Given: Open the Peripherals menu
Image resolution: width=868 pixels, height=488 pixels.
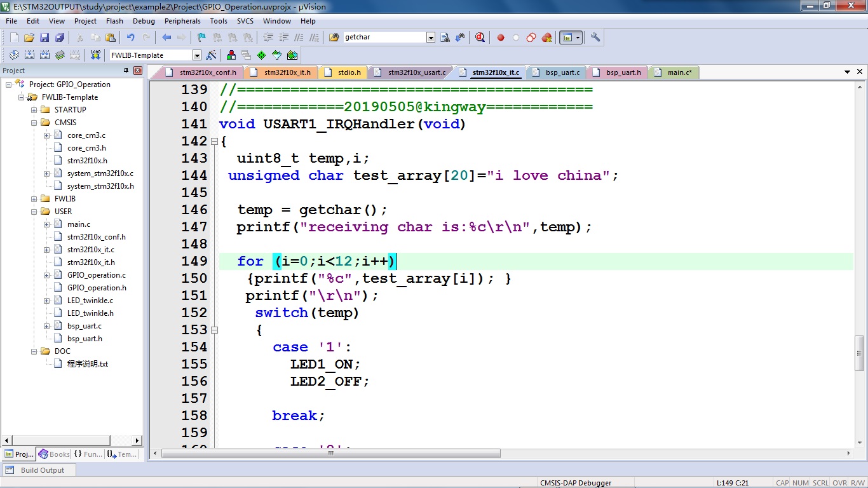Looking at the screenshot, I should coord(182,21).
